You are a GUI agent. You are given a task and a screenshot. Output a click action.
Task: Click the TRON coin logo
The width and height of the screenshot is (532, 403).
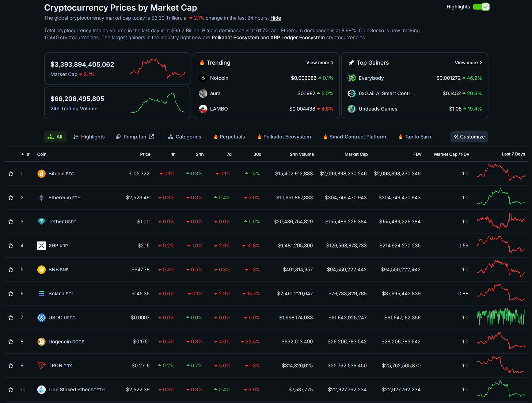click(x=41, y=365)
